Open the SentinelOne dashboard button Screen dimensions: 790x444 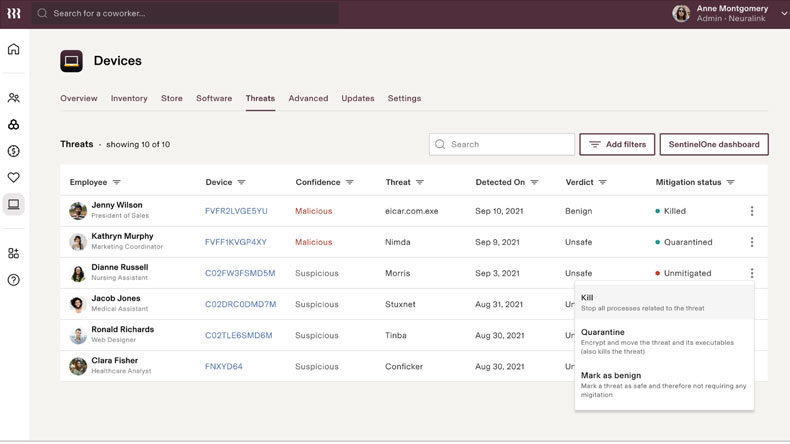(713, 144)
